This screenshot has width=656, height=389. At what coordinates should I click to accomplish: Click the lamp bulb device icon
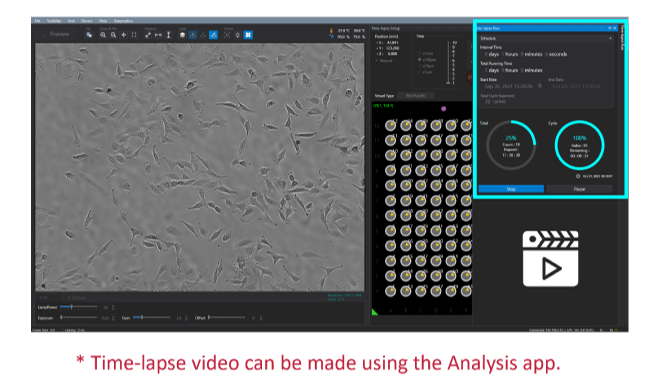(238, 35)
